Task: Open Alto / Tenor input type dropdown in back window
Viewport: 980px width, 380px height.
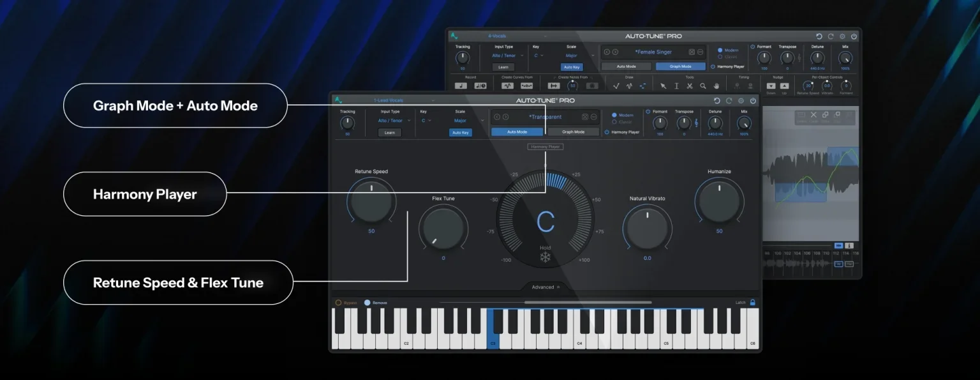Action: coord(508,56)
